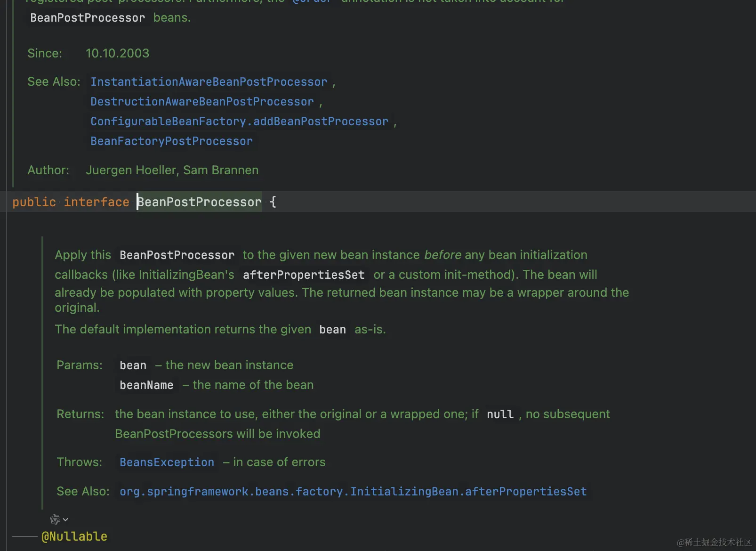The height and width of the screenshot is (551, 756).
Task: Click the interface keyword
Action: tap(97, 202)
